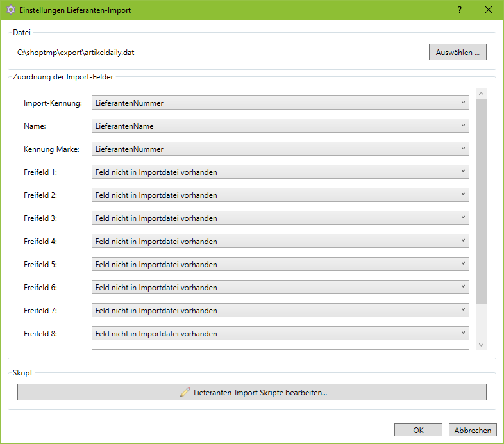Open the Freifeld 5 dropdown
Image resolution: width=504 pixels, height=444 pixels.
pos(280,264)
